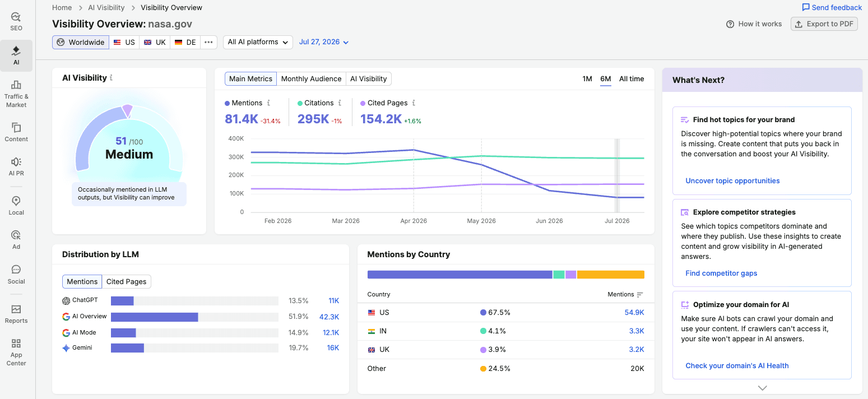
Task: Click the IN 3.3K mentions value
Action: coord(637,331)
